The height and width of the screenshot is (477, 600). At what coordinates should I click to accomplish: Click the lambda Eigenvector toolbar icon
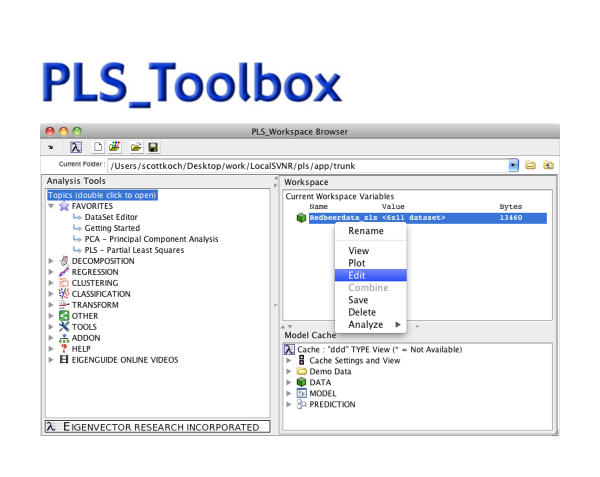point(76,147)
